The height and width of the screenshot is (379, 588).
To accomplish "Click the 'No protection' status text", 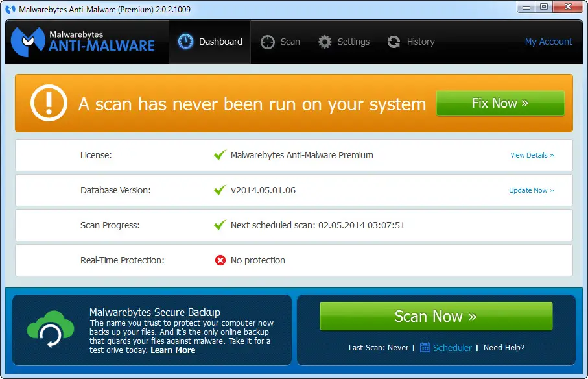I will point(258,260).
